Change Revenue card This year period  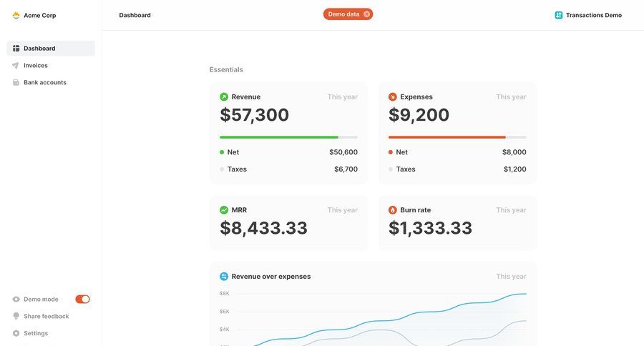(x=342, y=97)
